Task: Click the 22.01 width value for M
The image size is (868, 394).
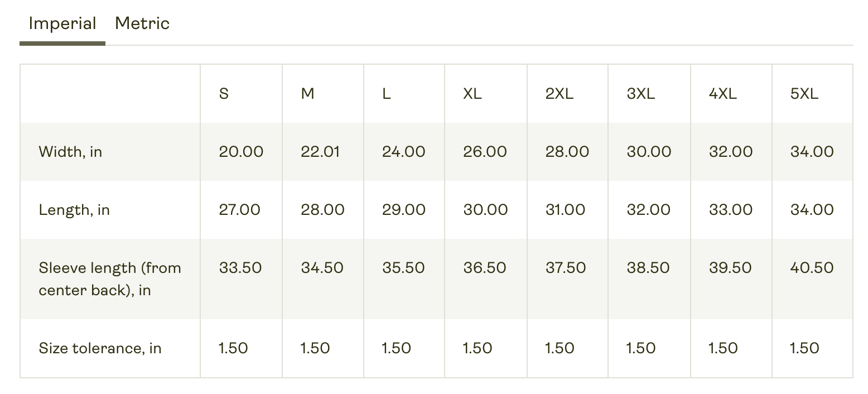Action: pos(320,152)
